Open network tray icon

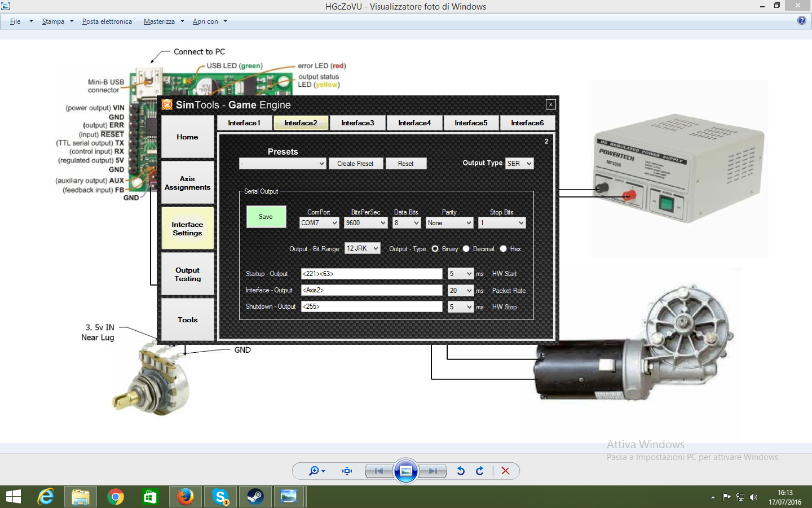pyautogui.click(x=740, y=497)
